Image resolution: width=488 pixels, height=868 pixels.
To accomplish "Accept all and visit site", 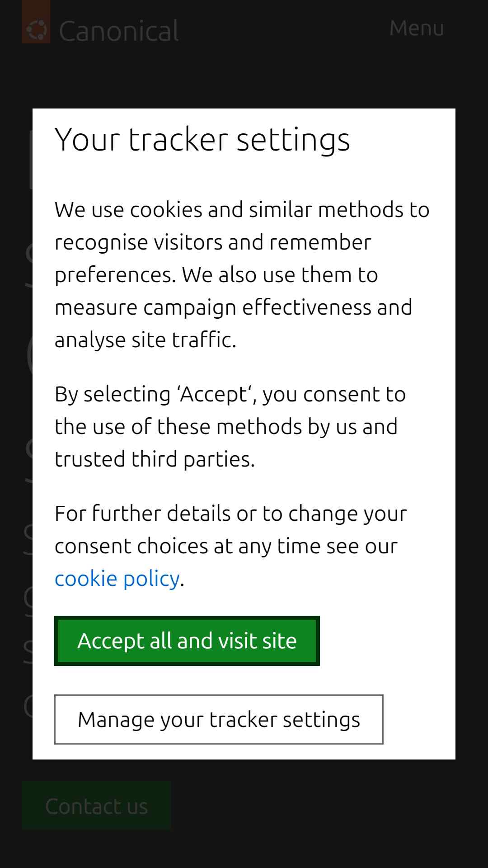I will (x=187, y=641).
